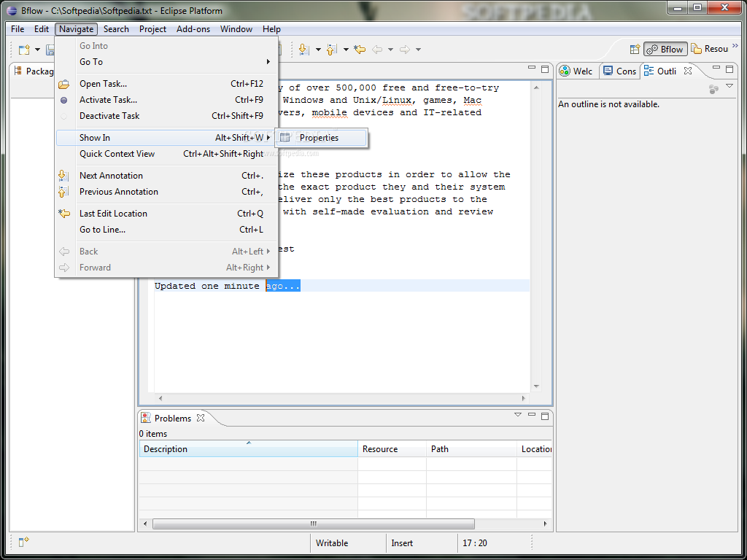
Task: Sort by the Description column header
Action: coord(248,448)
